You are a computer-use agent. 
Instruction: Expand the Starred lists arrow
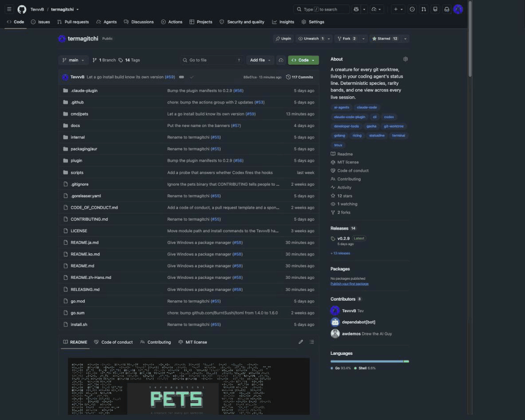tap(405, 38)
